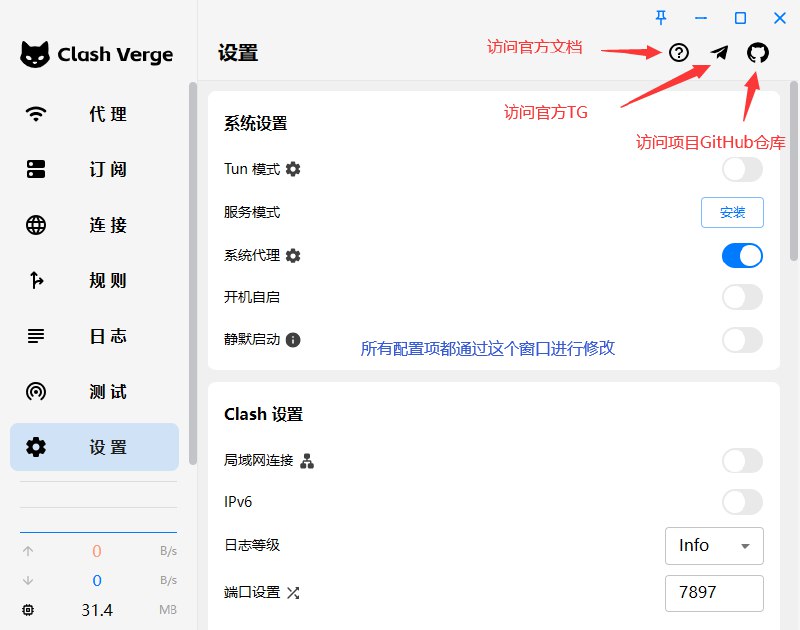This screenshot has height=630, width=800.
Task: Enable the Tun mode switch
Action: pos(742,169)
